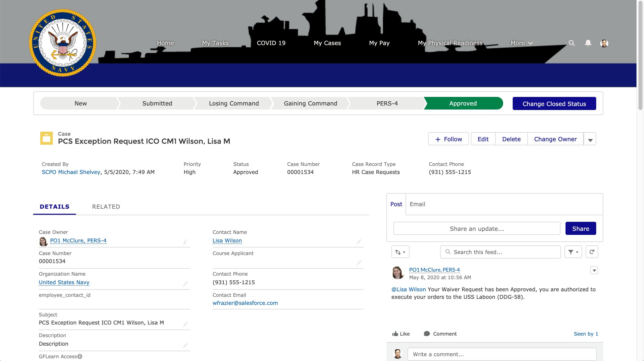This screenshot has height=361, width=644.
Task: Edit the Organization Name field pencil
Action: click(x=185, y=284)
